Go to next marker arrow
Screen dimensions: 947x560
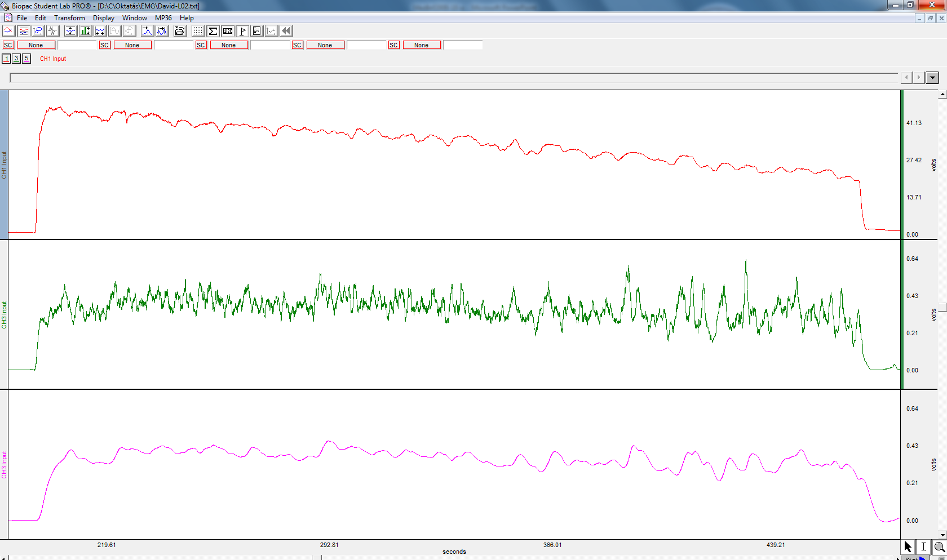(919, 77)
